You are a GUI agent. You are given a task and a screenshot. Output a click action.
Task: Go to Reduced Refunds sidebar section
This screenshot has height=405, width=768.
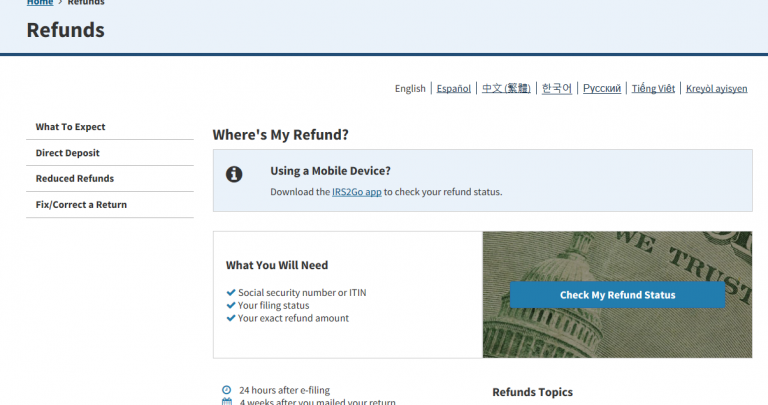point(74,179)
